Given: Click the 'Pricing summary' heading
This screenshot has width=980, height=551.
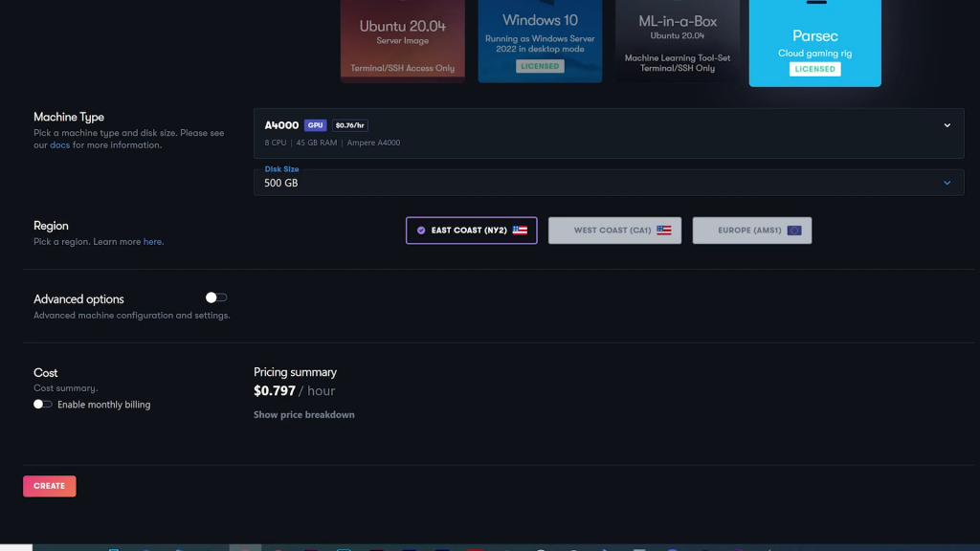Looking at the screenshot, I should [x=295, y=372].
